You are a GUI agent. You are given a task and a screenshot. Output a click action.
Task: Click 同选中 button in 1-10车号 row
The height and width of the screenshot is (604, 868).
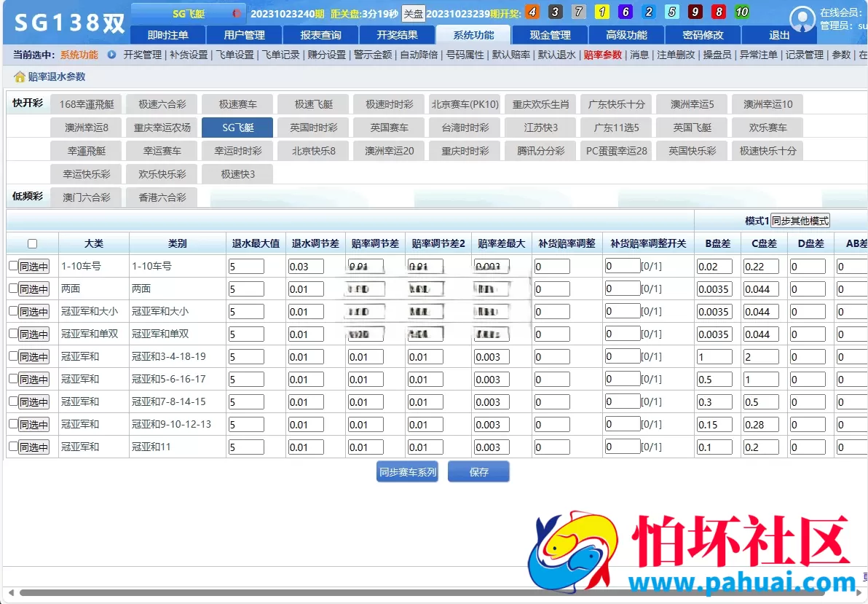coord(33,267)
